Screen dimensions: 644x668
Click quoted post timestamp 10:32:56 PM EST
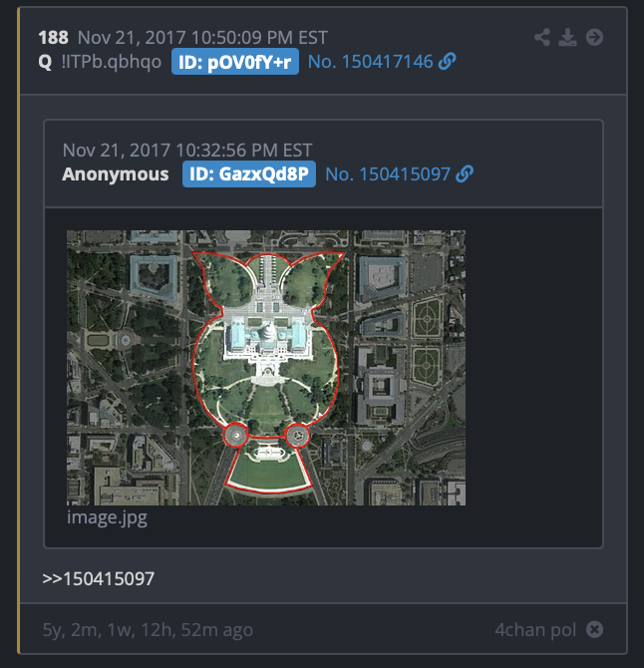244,150
